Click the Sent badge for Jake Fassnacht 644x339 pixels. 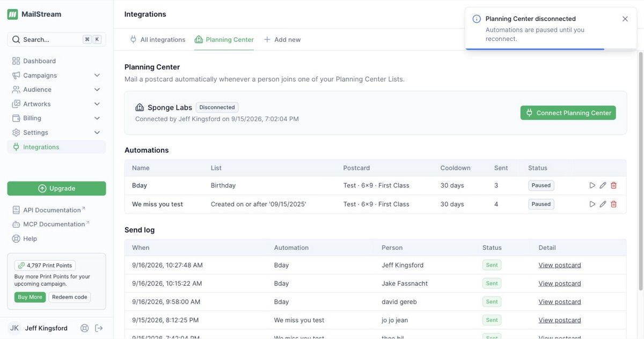(x=492, y=284)
